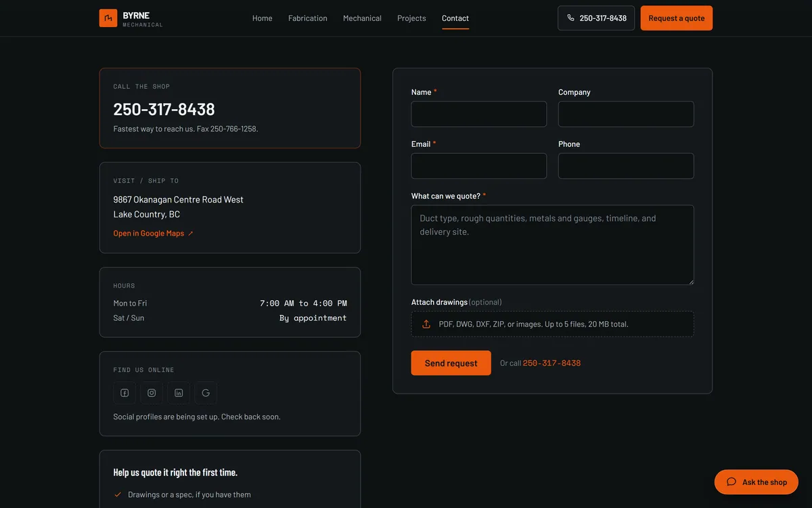Focus the Company input field
Viewport: 812px width, 508px height.
tap(626, 114)
